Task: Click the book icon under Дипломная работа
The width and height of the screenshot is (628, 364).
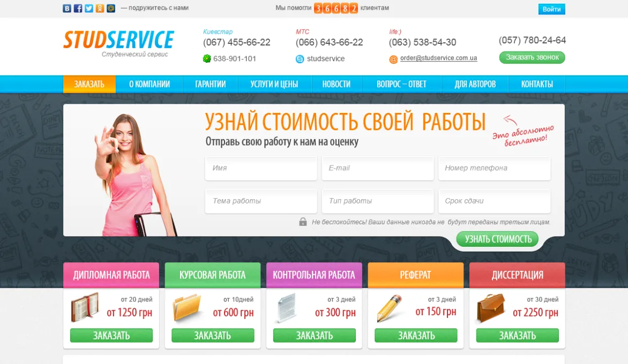Action: 85,307
